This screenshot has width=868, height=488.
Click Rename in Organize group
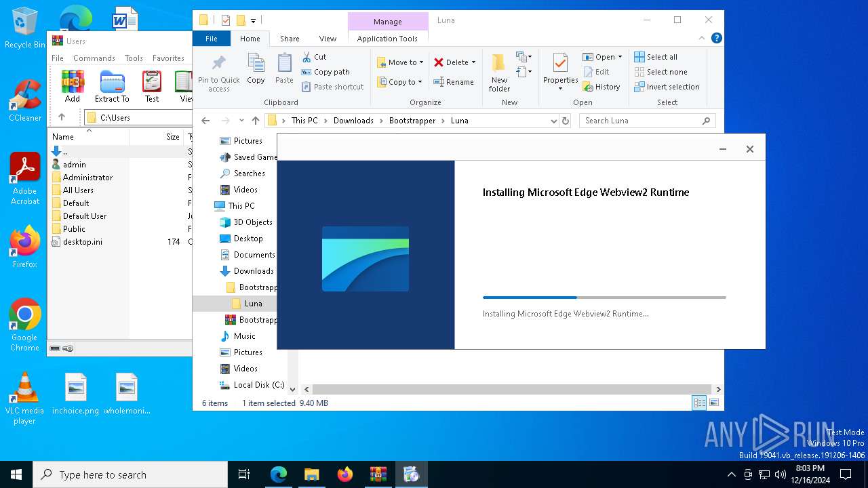coord(454,82)
